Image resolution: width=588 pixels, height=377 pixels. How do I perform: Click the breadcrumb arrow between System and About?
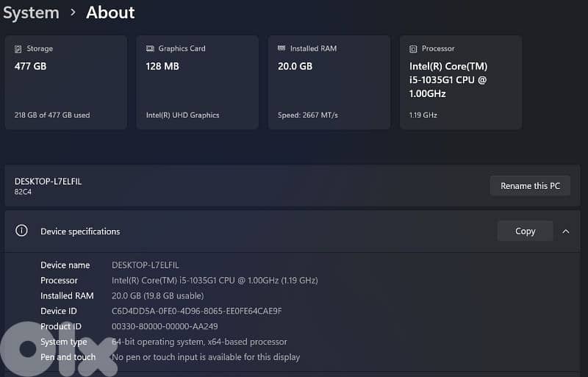click(73, 12)
